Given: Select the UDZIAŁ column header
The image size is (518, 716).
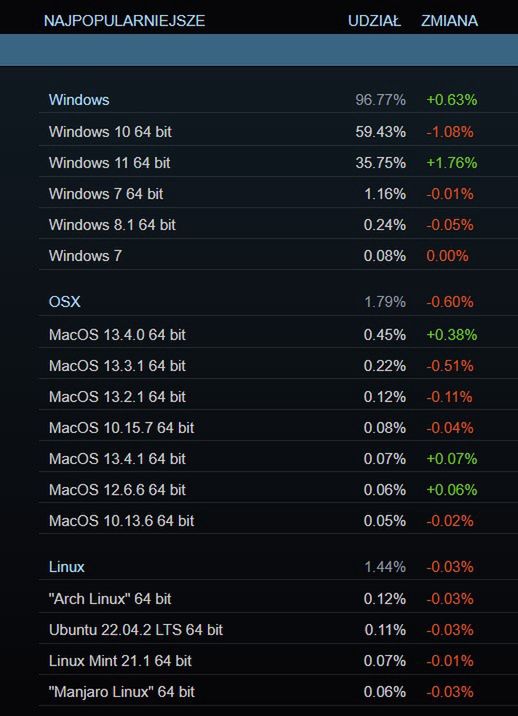Looking at the screenshot, I should (374, 21).
